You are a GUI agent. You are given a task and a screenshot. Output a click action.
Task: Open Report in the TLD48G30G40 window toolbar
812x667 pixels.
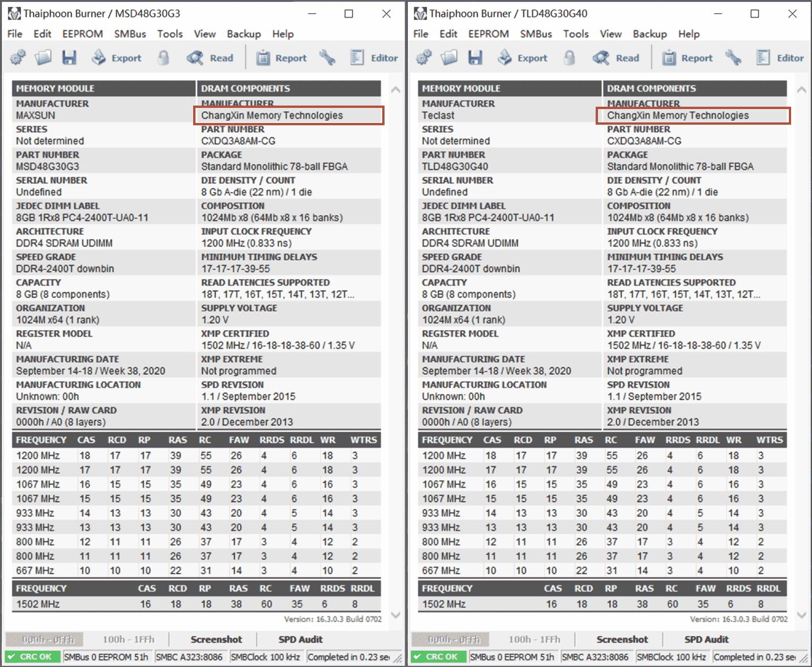tap(687, 57)
